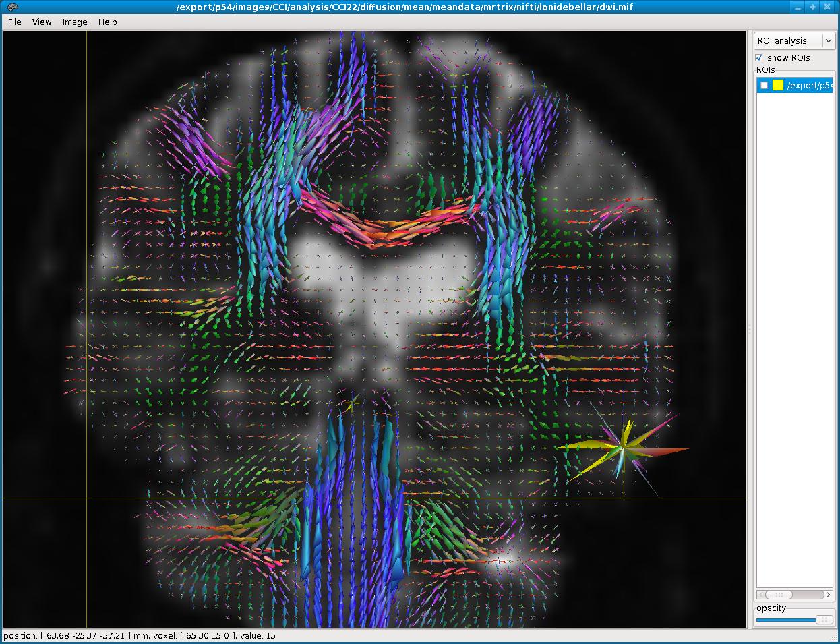
Task: Open the ROI analysis dropdown
Action: 794,41
